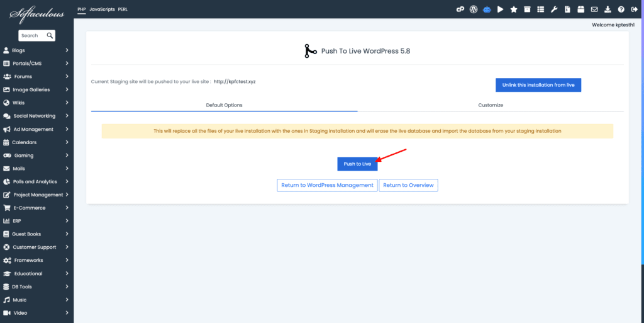The image size is (644, 323).
Task: Click the sidebar Search field
Action: (x=36, y=36)
